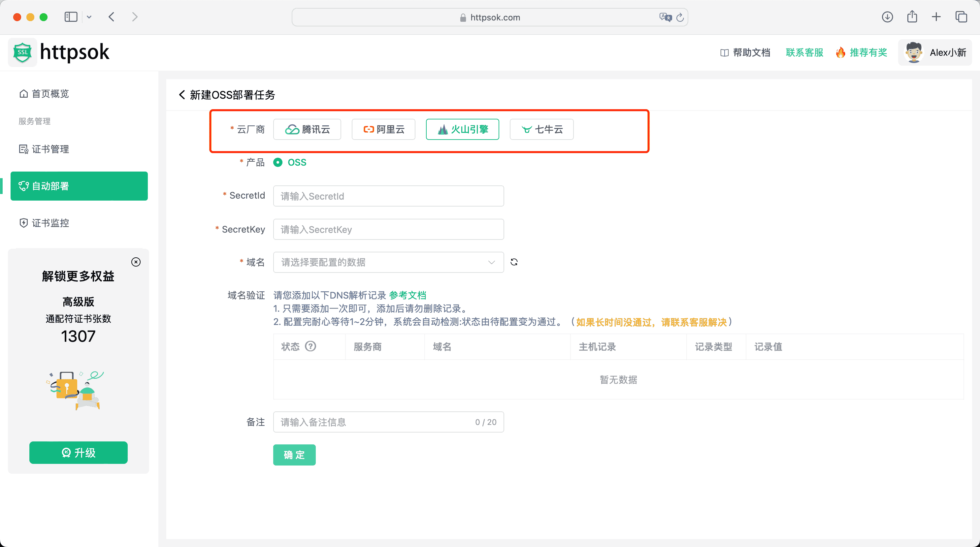This screenshot has height=547, width=980.
Task: Select the OSS product radio button
Action: pyautogui.click(x=279, y=162)
